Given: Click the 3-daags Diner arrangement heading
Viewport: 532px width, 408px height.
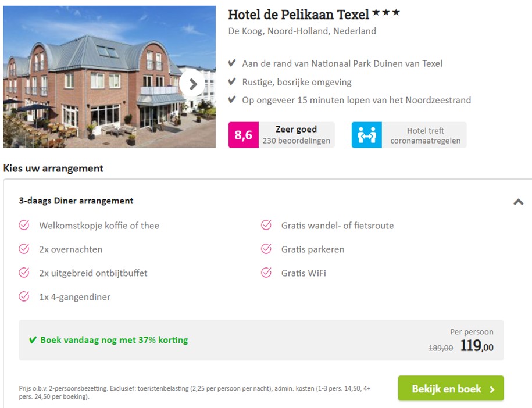Looking at the screenshot, I should tap(76, 201).
